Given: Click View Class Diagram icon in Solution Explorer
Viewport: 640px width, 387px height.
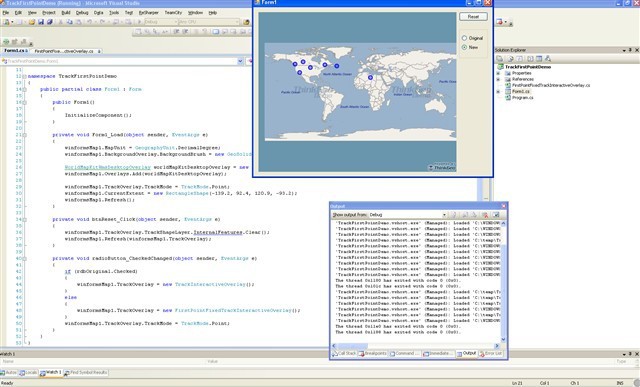Looking at the screenshot, I should coord(548,59).
